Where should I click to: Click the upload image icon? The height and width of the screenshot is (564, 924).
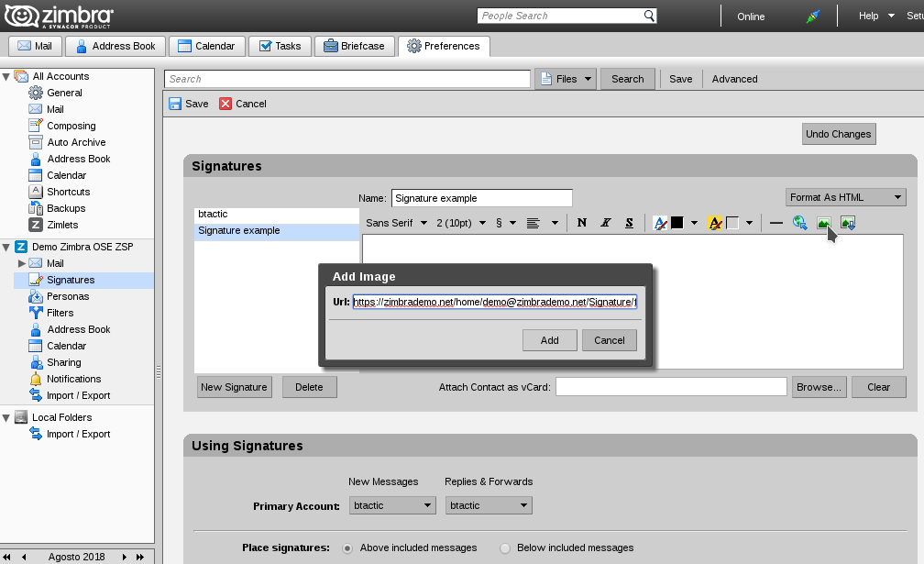tap(847, 223)
